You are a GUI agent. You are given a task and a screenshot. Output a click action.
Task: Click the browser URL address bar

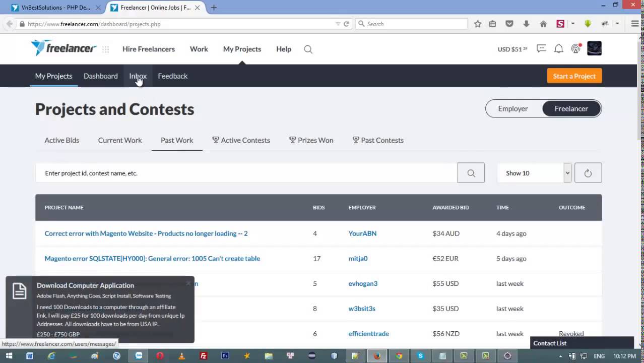pyautogui.click(x=176, y=24)
